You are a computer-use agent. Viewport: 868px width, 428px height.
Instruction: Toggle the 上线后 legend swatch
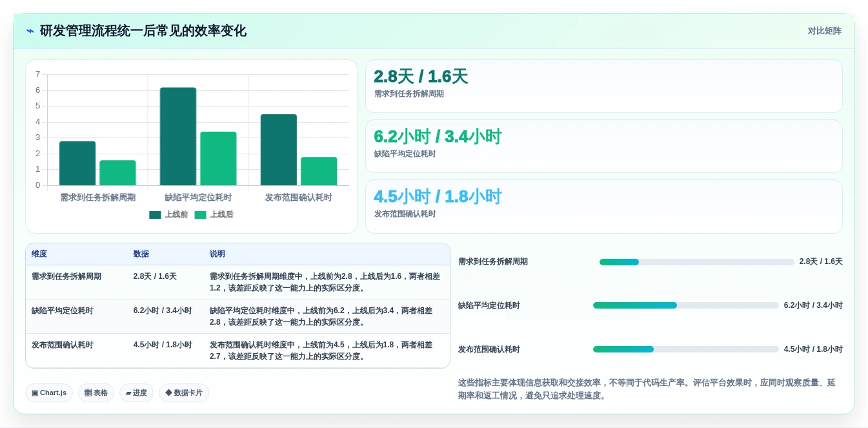coord(200,215)
